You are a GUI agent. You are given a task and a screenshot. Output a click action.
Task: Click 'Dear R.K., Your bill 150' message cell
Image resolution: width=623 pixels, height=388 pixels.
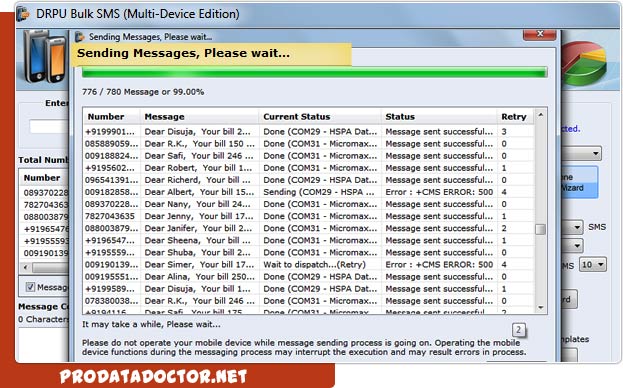pos(199,143)
